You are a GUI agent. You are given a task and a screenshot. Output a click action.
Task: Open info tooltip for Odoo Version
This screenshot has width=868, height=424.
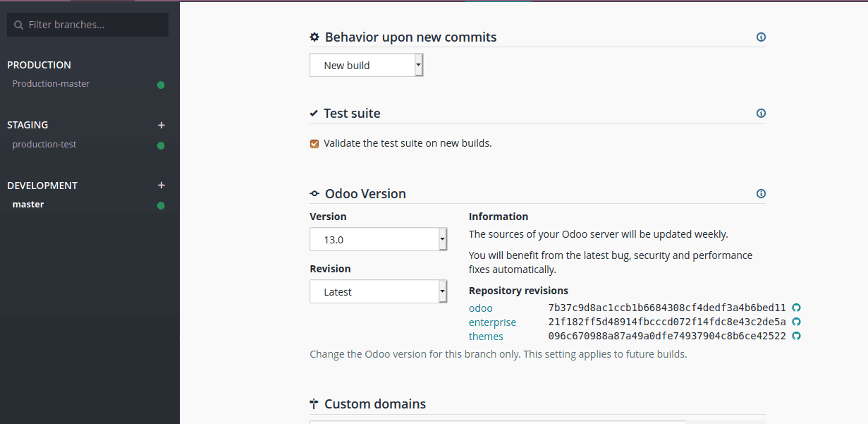761,193
